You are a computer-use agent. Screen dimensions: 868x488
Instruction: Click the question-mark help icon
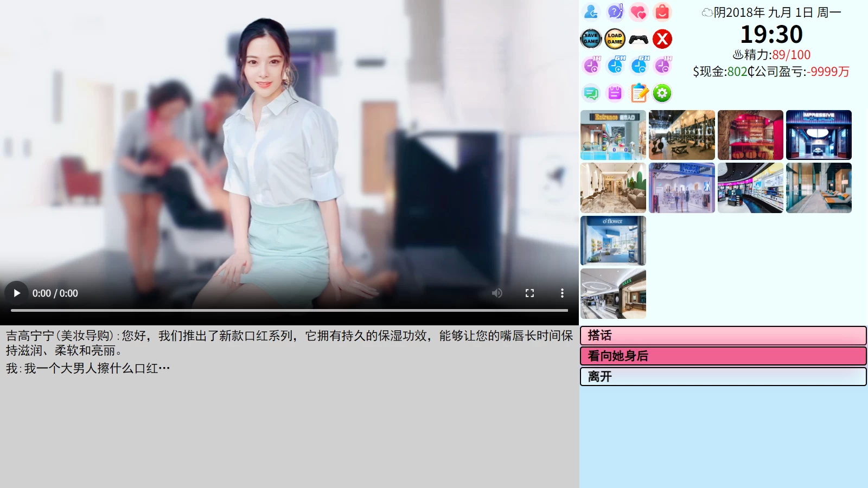pyautogui.click(x=615, y=11)
